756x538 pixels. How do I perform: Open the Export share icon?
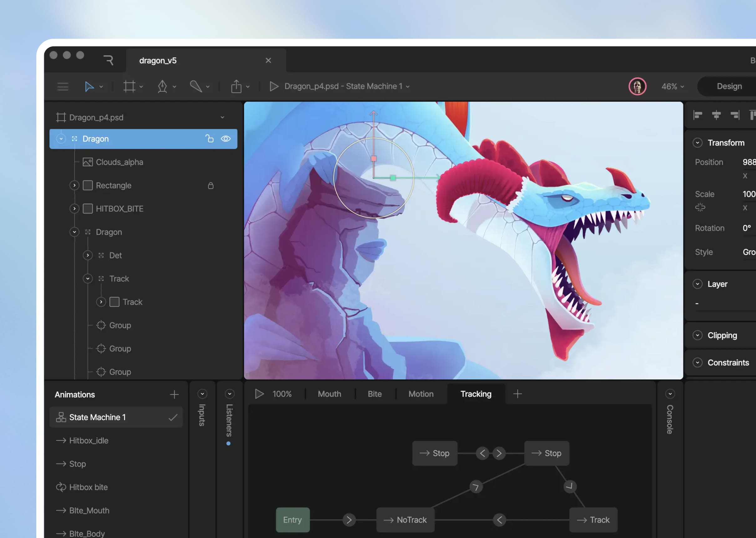[236, 86]
